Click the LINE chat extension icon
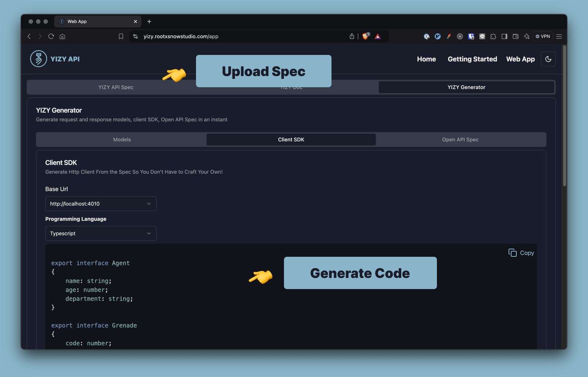The height and width of the screenshot is (377, 588). pyautogui.click(x=482, y=36)
